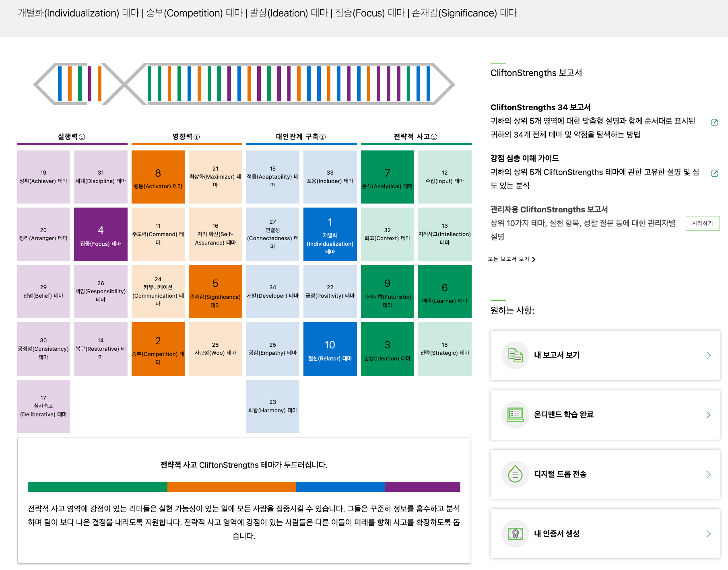The image size is (728, 570).
Task: Select the 26 책임(Responsibility) tile
Action: (101, 292)
